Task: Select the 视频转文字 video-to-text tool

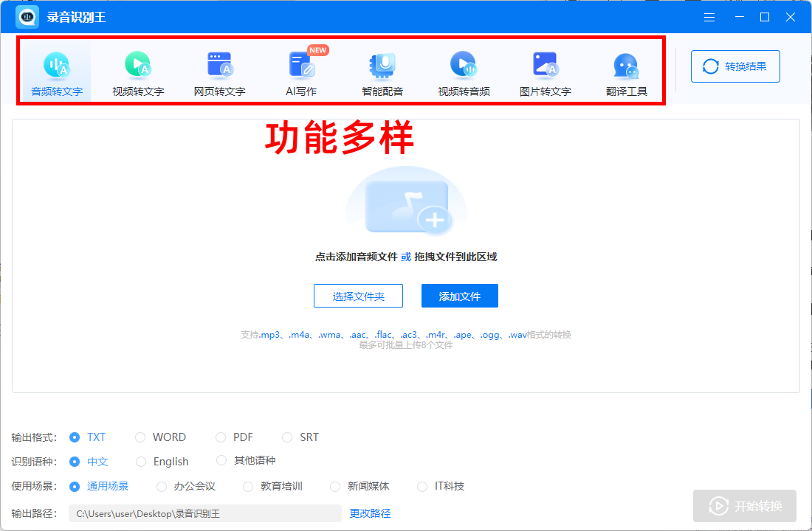Action: point(137,70)
